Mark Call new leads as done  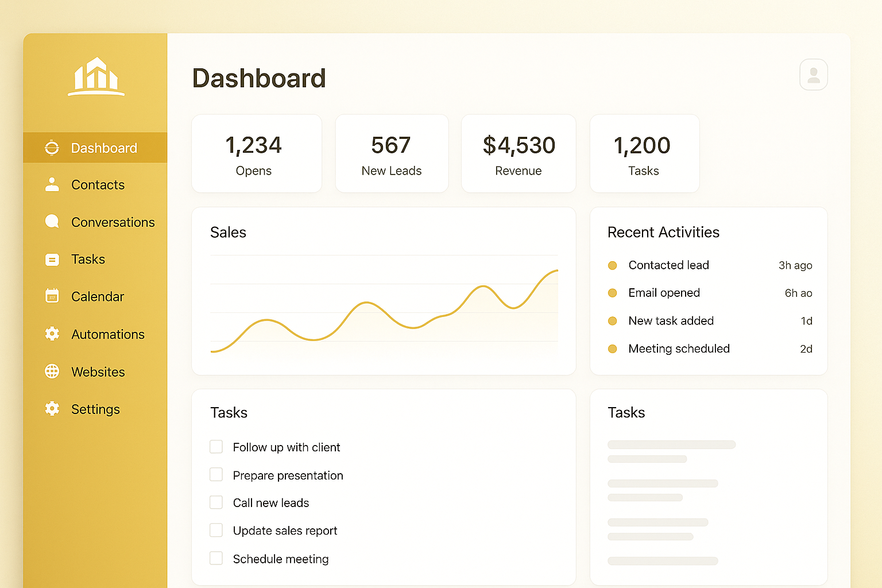216,502
